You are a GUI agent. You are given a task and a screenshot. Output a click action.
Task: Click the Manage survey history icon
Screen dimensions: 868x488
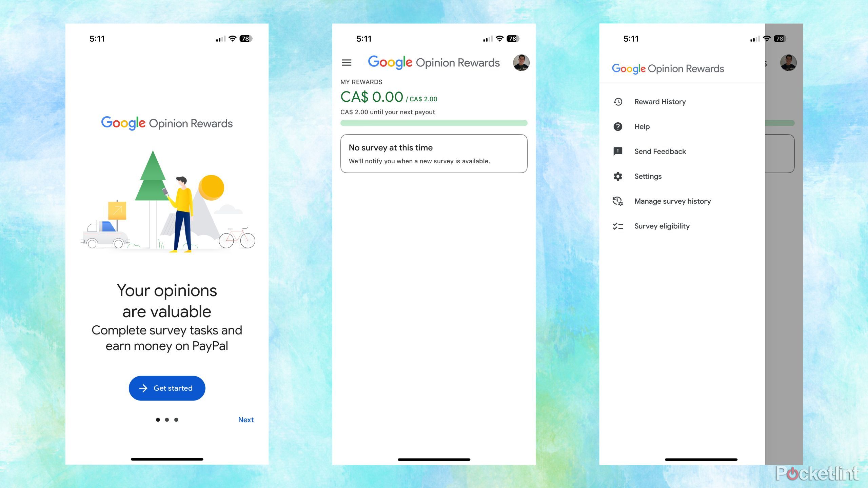pos(618,201)
